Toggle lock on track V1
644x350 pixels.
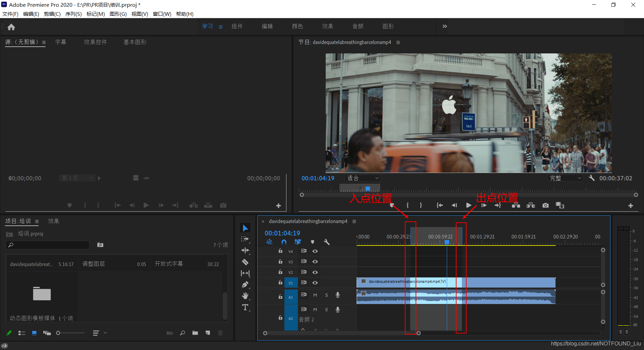[280, 282]
